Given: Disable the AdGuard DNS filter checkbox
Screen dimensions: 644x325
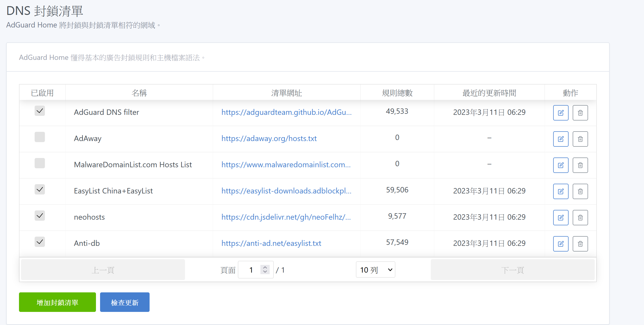Looking at the screenshot, I should 40,111.
